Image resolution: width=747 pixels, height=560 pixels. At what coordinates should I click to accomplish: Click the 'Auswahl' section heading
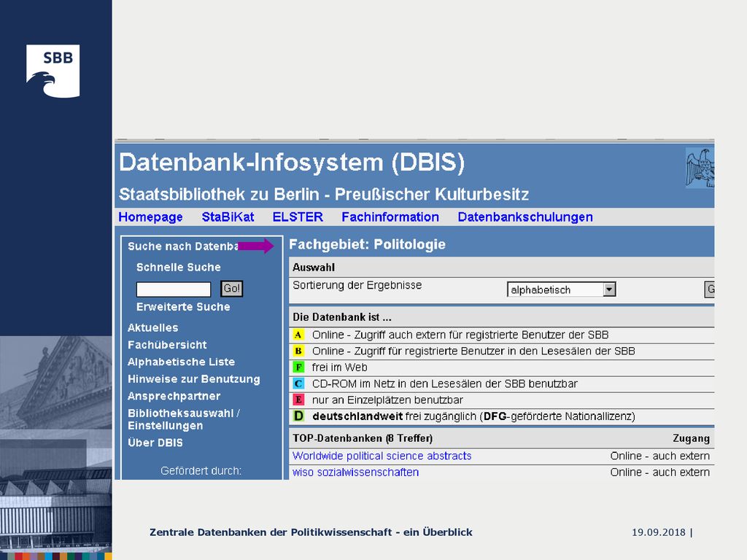point(314,268)
